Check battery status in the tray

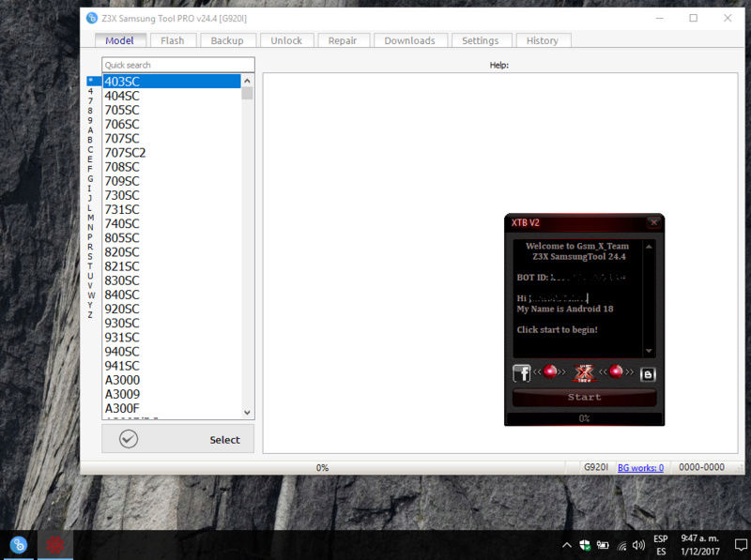pos(603,545)
